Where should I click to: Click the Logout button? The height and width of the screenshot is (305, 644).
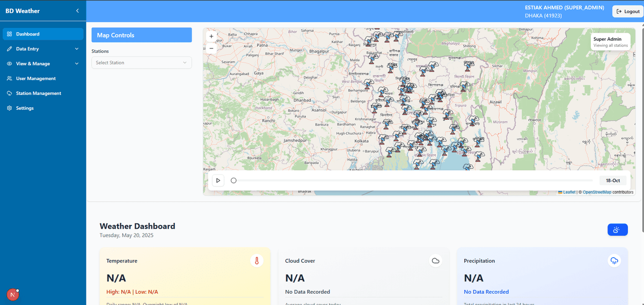[627, 11]
